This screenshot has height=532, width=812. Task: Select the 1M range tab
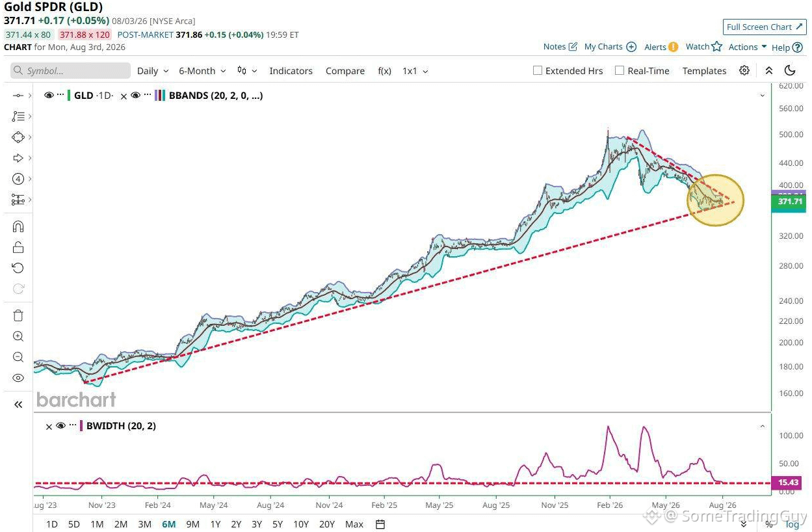[97, 524]
